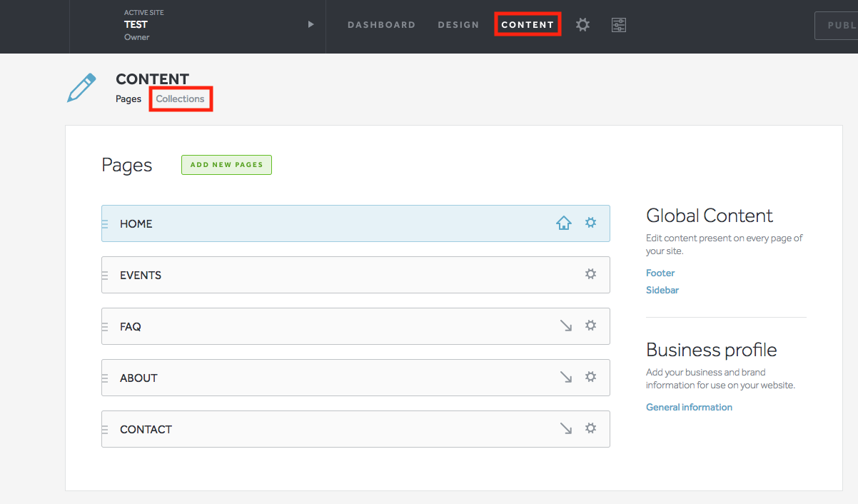The height and width of the screenshot is (504, 858).
Task: Open settings gear for the ABOUT page
Action: (590, 377)
